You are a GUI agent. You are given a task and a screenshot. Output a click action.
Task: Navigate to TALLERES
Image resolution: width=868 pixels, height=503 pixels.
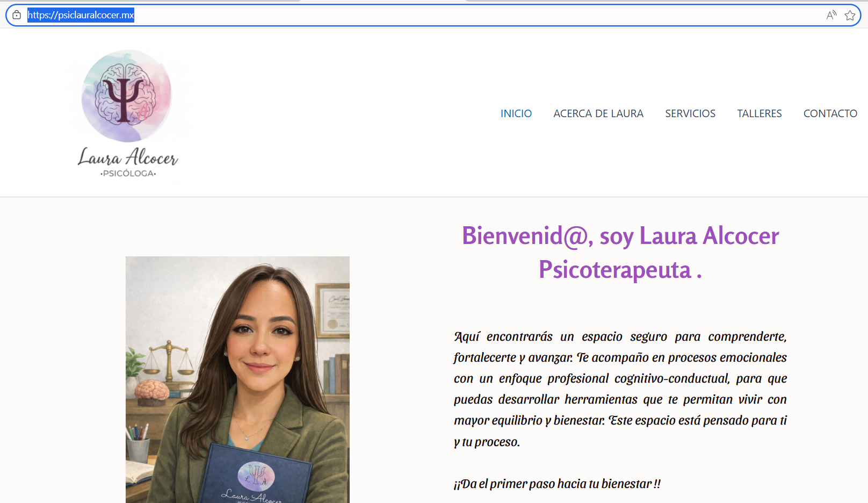759,113
